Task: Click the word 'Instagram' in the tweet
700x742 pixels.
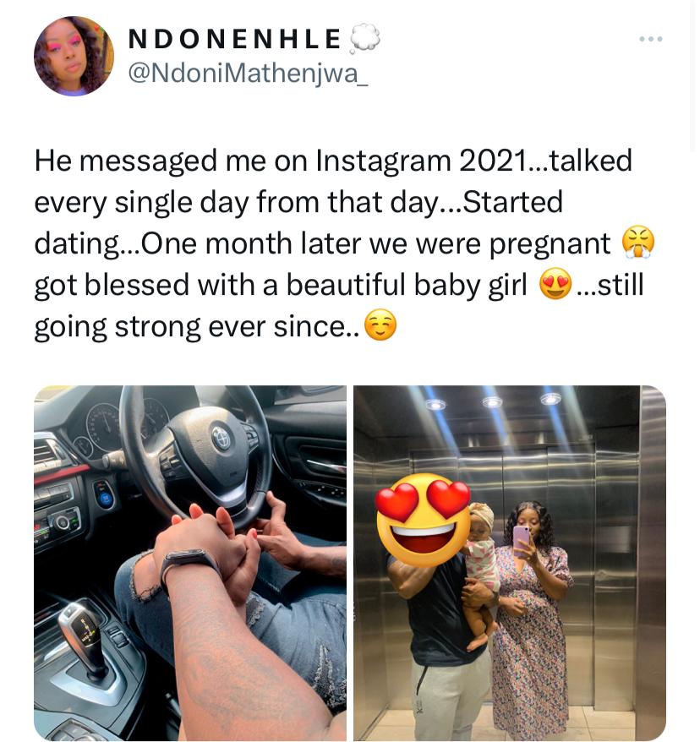Action: (383, 161)
